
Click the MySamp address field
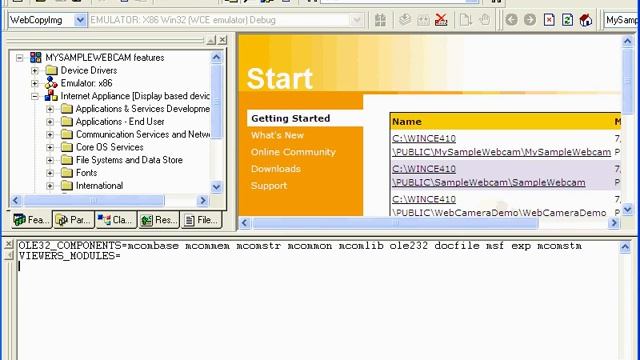pos(621,20)
